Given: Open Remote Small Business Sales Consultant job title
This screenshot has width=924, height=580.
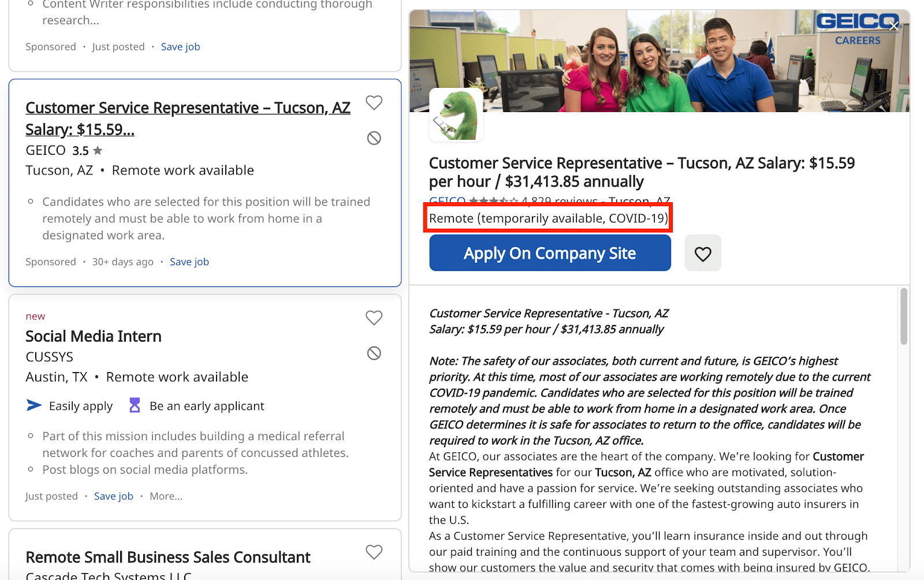Looking at the screenshot, I should click(x=168, y=557).
